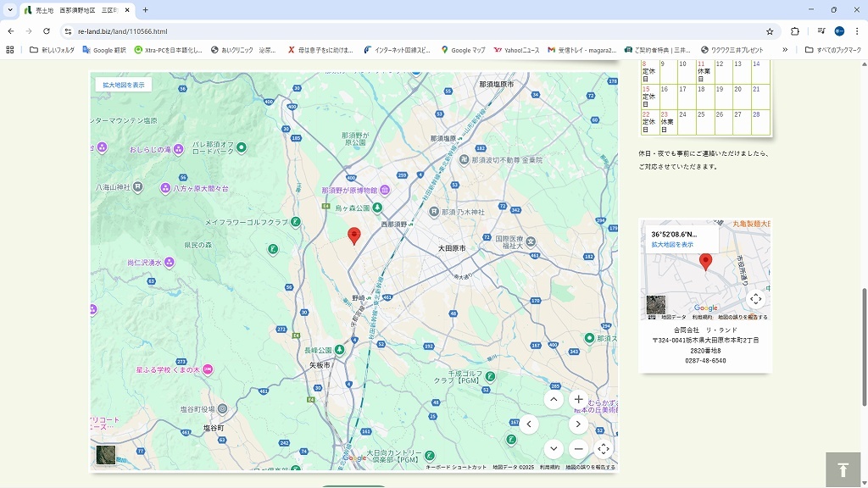Expand the hidden bookmarks overflow chevron
Screen dimensions: 868x488
784,50
